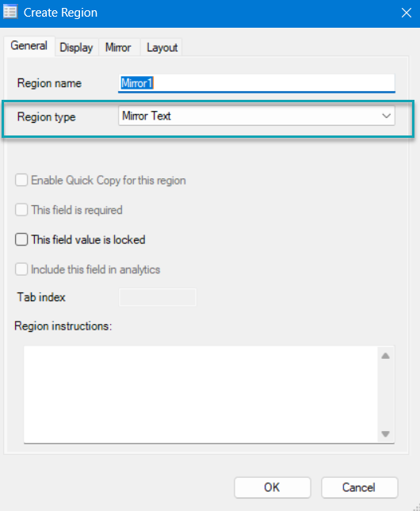Close the Create Region dialog
This screenshot has width=420, height=511.
[407, 13]
